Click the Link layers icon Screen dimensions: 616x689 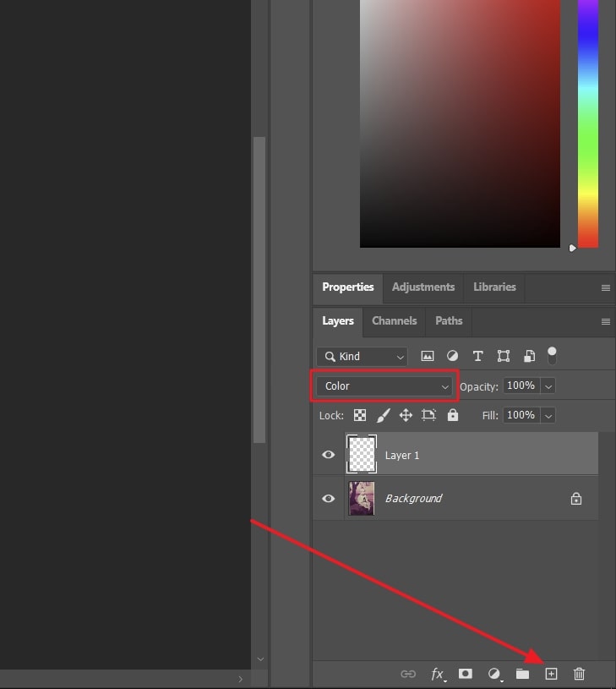tap(408, 674)
